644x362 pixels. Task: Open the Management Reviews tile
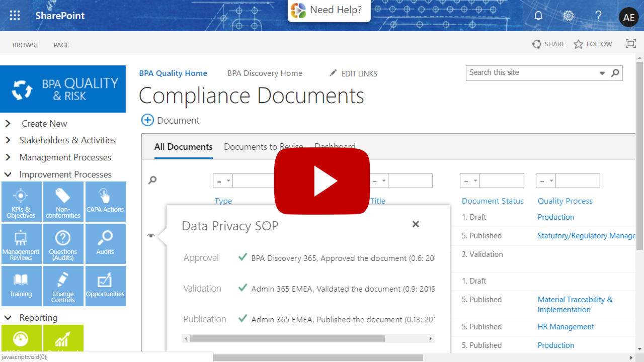[21, 244]
